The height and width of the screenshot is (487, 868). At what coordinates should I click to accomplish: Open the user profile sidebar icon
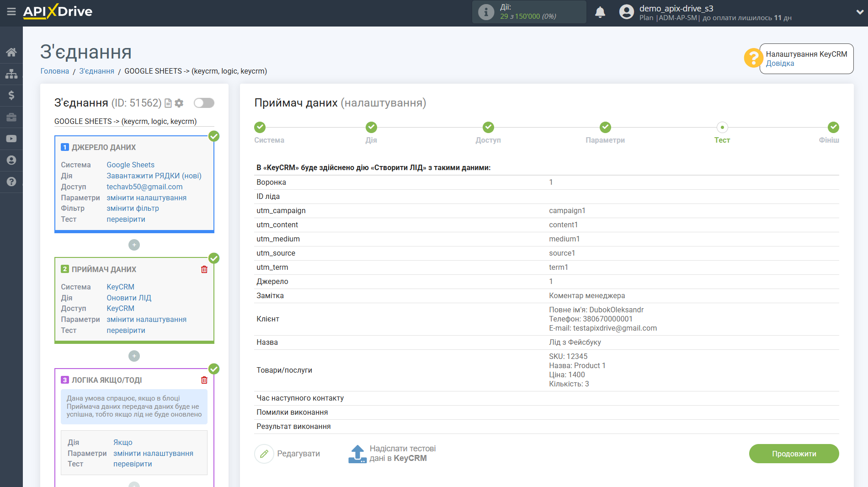(x=11, y=160)
